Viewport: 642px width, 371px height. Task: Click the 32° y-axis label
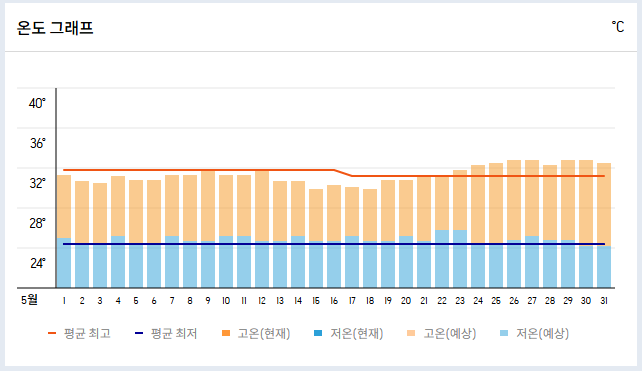[37, 183]
